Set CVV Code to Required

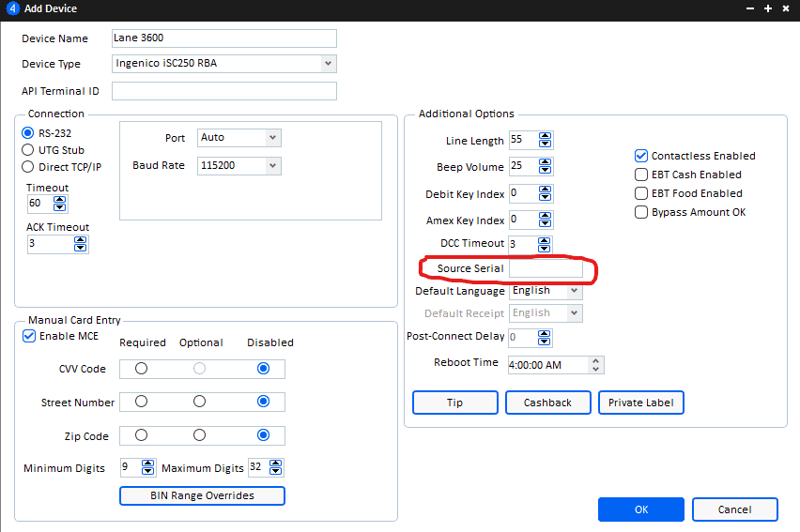pos(141,369)
